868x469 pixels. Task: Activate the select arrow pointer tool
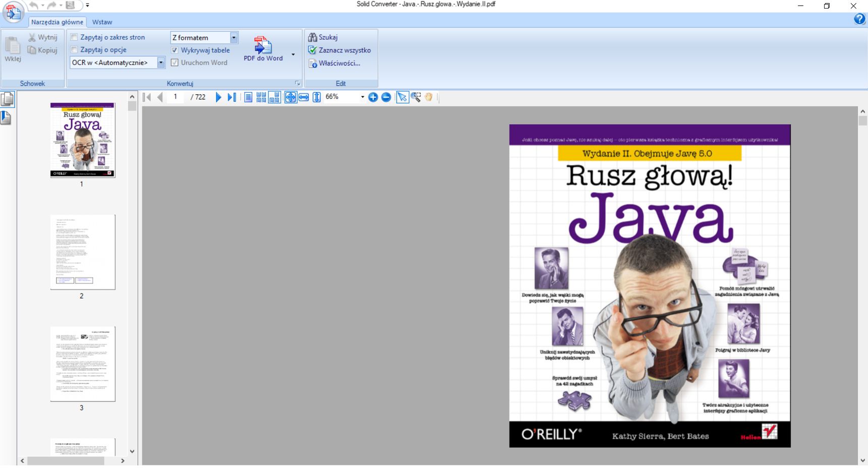click(402, 97)
